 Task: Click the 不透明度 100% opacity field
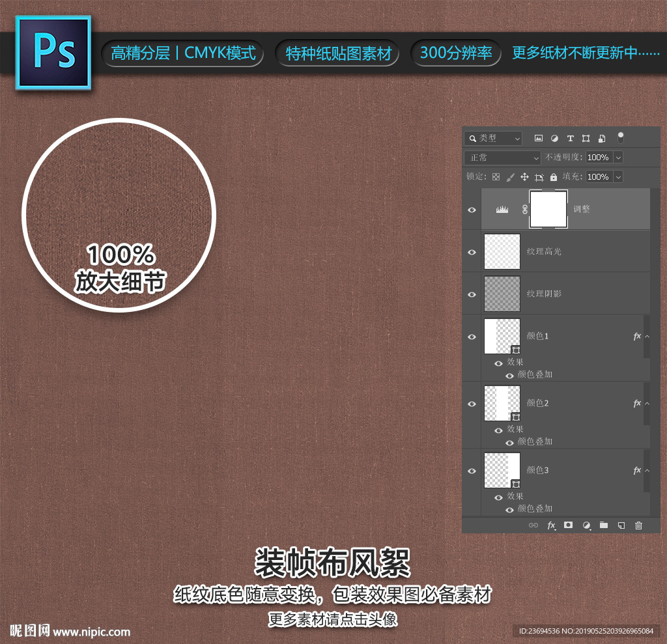click(599, 158)
